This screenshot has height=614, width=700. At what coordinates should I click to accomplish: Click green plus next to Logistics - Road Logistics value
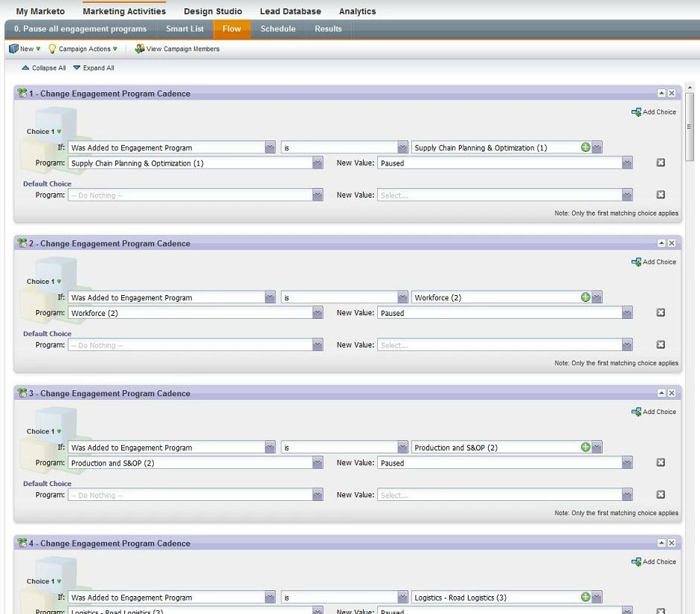pyautogui.click(x=585, y=597)
